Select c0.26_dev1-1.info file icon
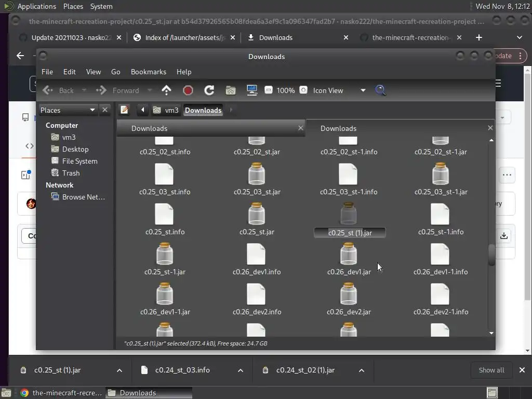The image size is (532, 399). pos(440,255)
